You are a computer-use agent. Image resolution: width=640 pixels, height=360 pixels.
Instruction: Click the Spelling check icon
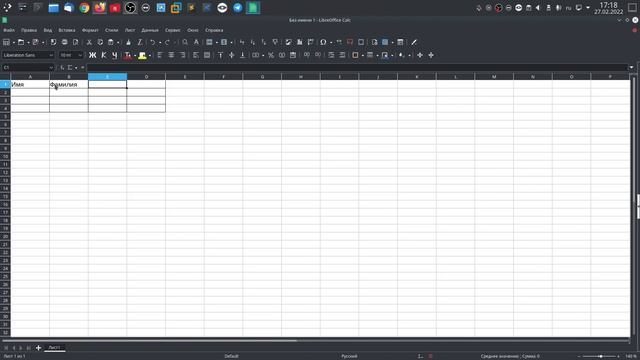coord(196,42)
